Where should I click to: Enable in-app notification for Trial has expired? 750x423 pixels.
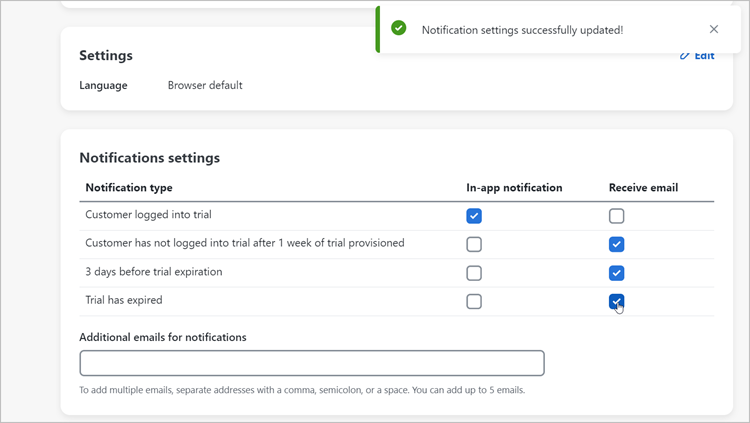(x=474, y=301)
